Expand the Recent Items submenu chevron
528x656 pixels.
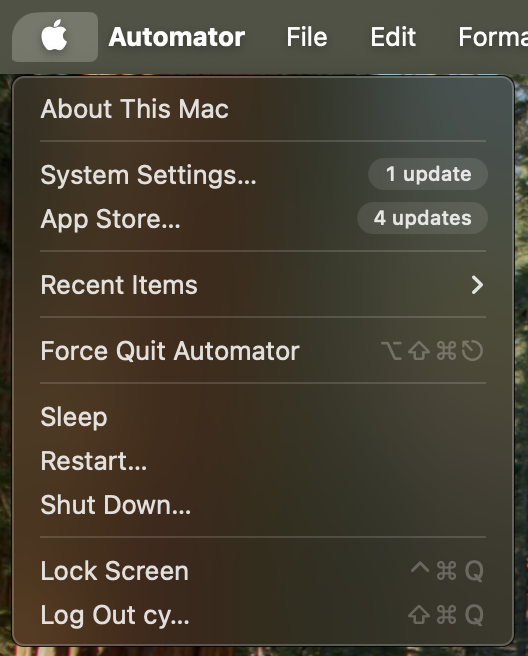(x=477, y=285)
